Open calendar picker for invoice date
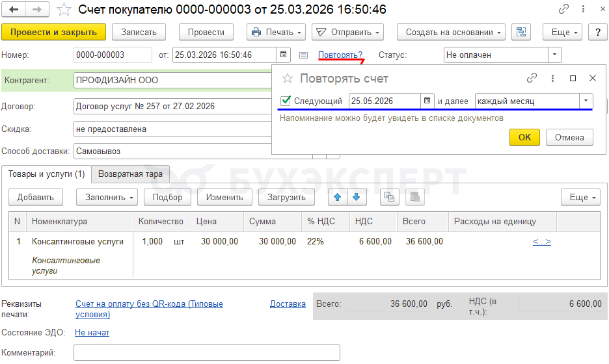 click(284, 55)
